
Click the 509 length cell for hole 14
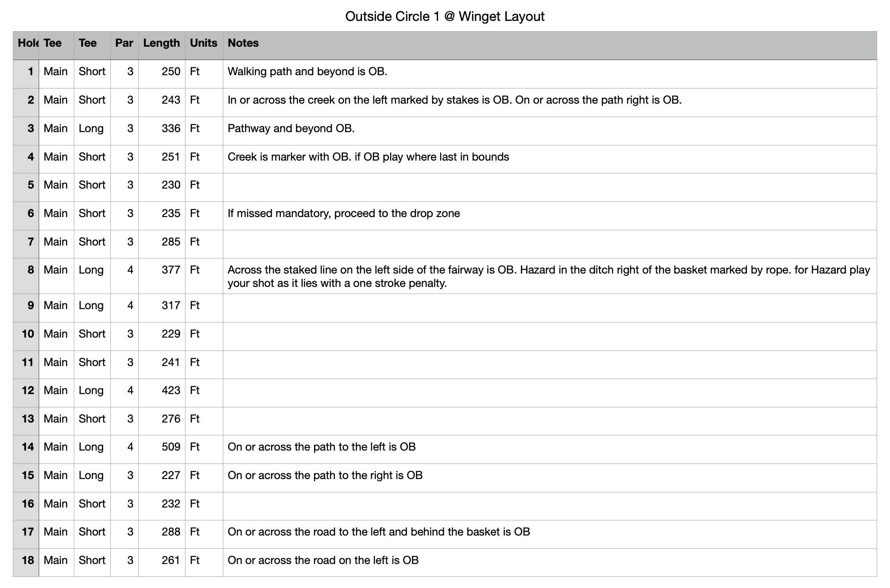[x=171, y=447]
